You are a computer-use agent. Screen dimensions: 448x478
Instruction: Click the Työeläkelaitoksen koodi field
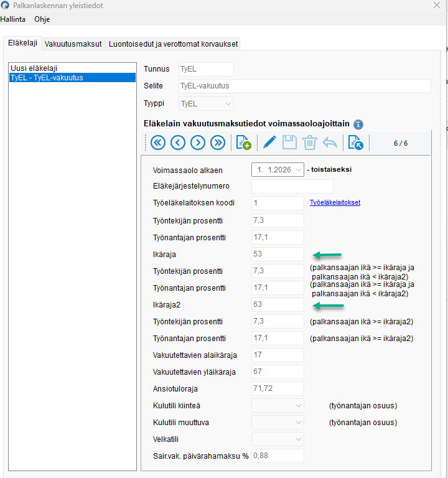(278, 203)
